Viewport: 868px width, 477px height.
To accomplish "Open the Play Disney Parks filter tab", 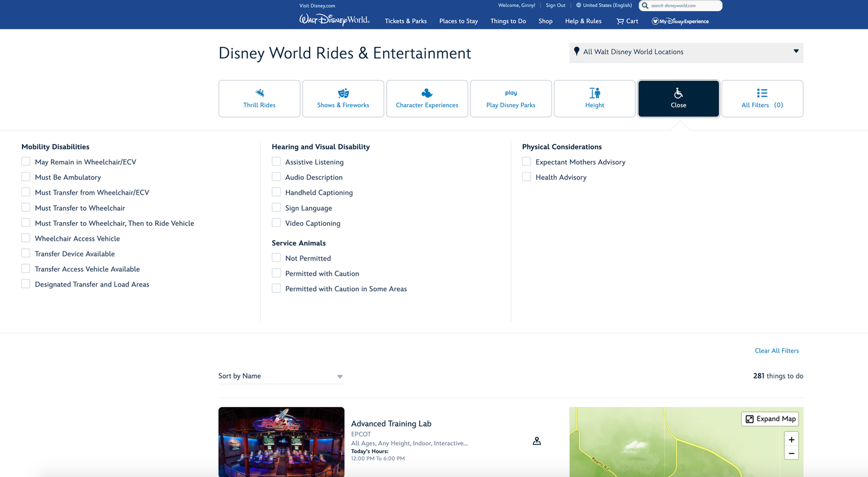I will pos(511,98).
